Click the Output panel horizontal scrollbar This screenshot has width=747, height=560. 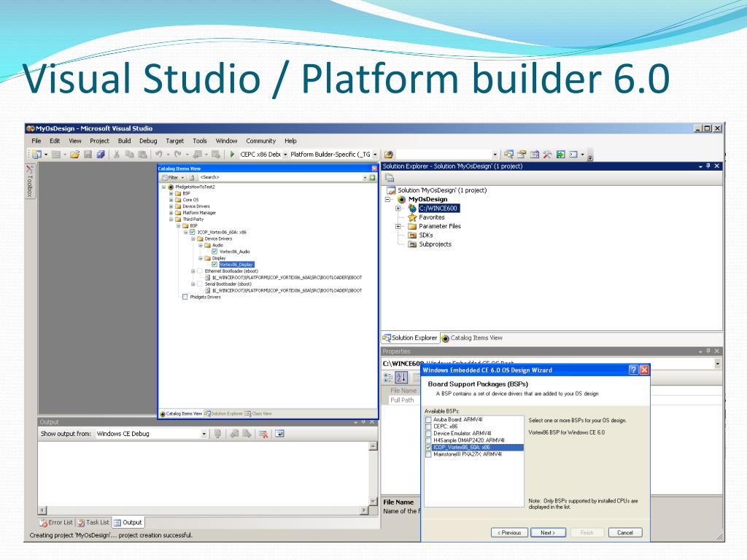(204, 510)
